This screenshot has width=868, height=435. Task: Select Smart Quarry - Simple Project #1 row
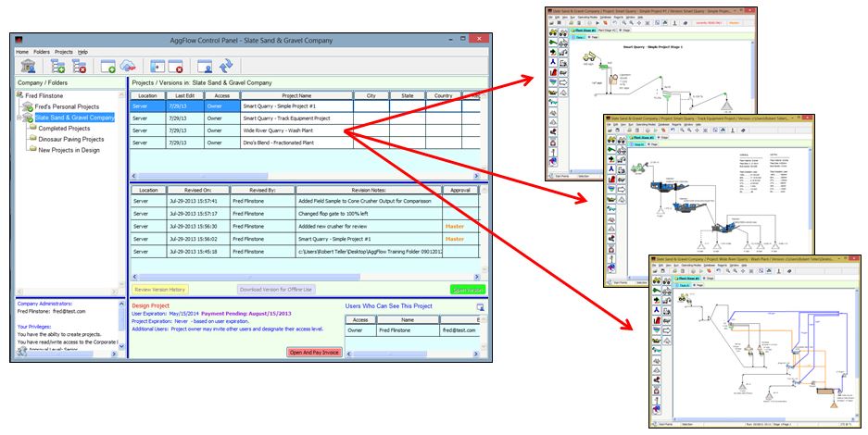(x=305, y=106)
